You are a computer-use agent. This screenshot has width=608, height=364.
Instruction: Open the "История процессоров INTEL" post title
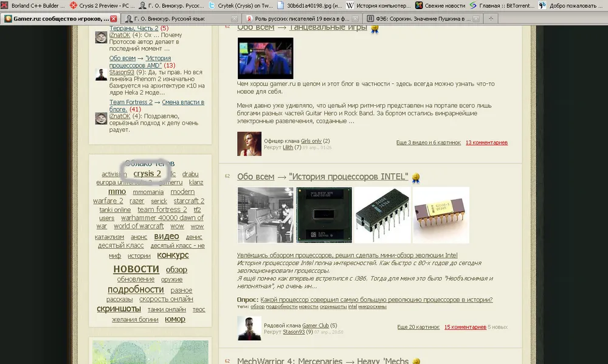(348, 177)
